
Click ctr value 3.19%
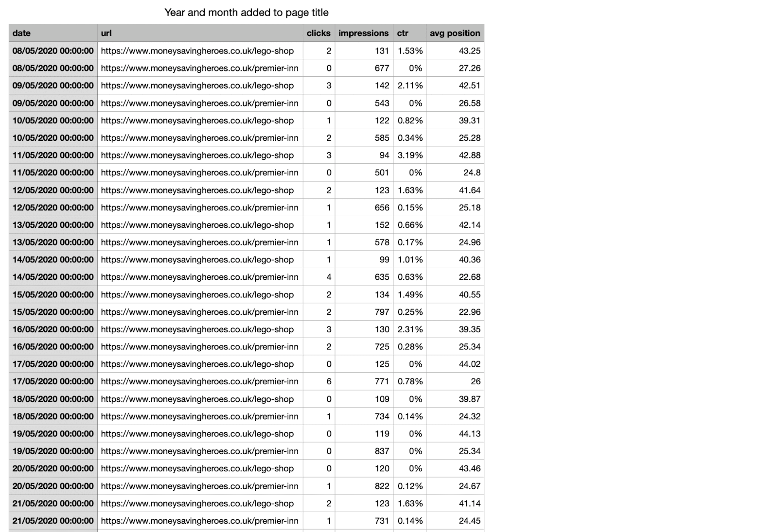(x=410, y=155)
